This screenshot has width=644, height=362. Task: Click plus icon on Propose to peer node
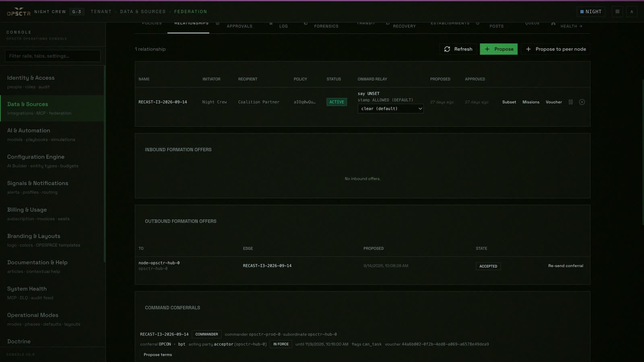pyautogui.click(x=528, y=49)
